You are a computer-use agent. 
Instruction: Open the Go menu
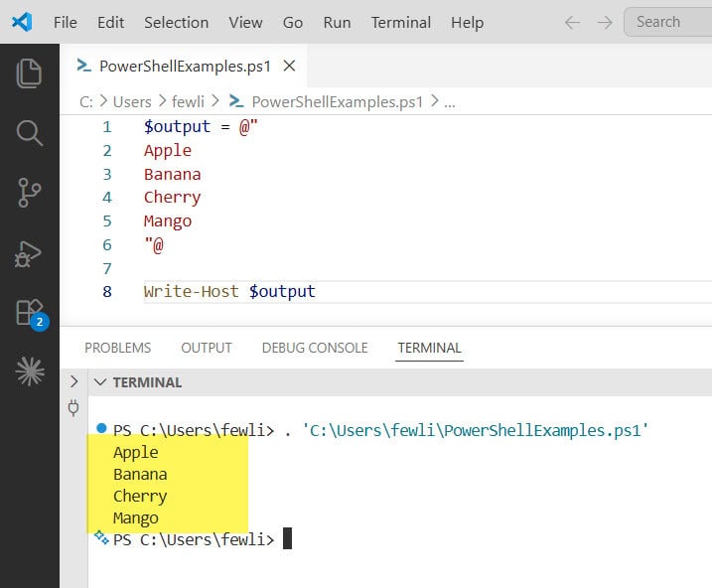point(292,22)
